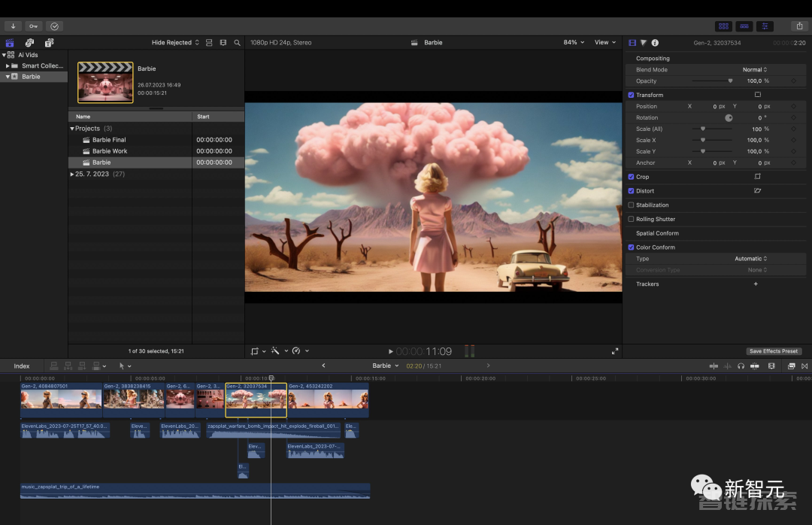
Task: Open the Transitions browser in timeline
Action: coord(804,366)
